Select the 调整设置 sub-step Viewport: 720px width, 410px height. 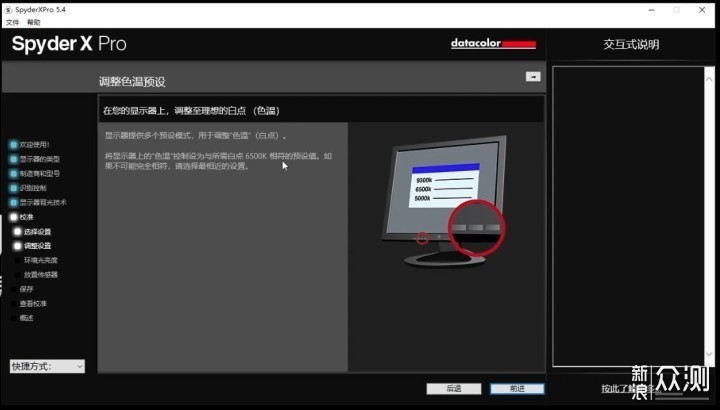pos(33,246)
